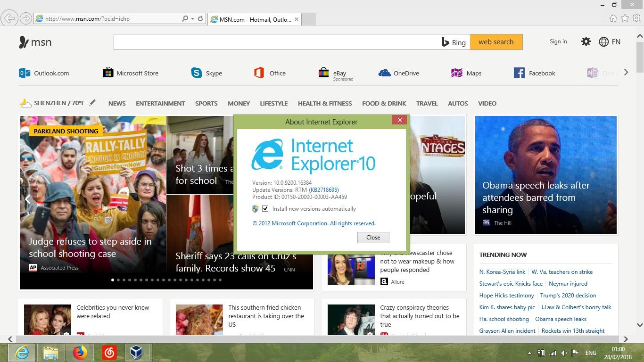Viewport: 644px width, 362px height.
Task: Select the first carousel dot indicator
Action: pyautogui.click(x=112, y=280)
